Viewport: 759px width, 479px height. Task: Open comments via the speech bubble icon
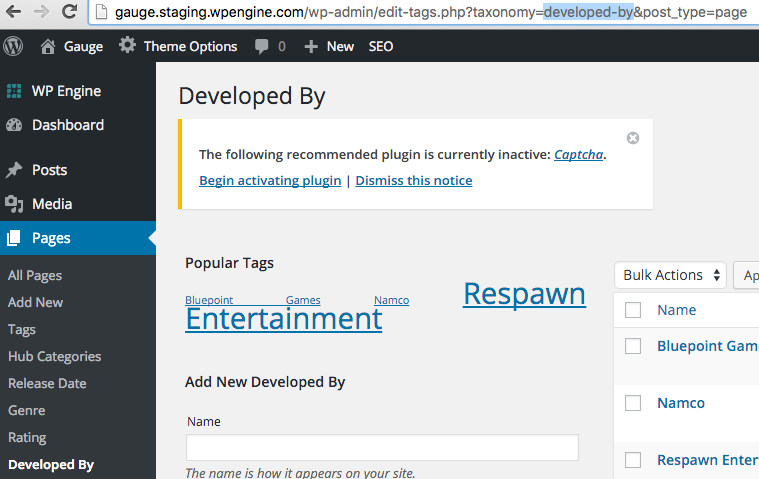[x=261, y=46]
